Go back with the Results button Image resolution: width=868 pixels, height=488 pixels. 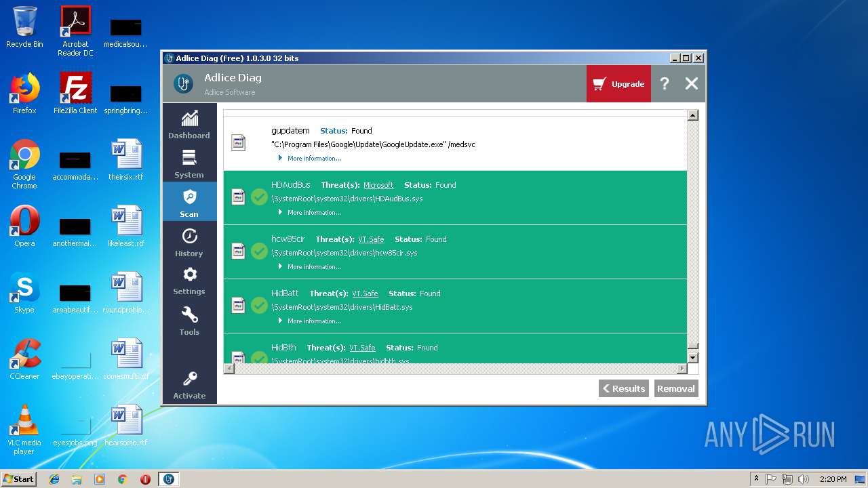(624, 388)
